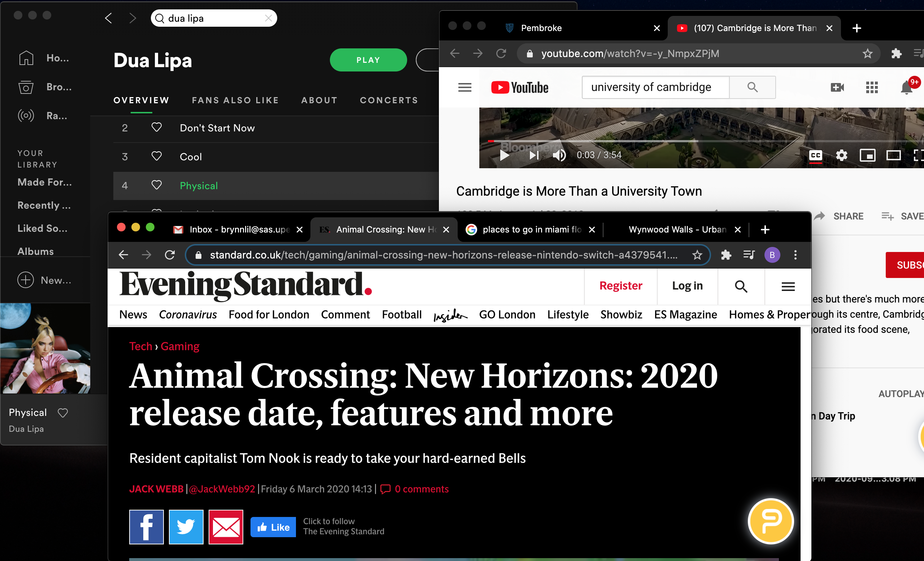Click the YouTube create video icon

coord(837,87)
